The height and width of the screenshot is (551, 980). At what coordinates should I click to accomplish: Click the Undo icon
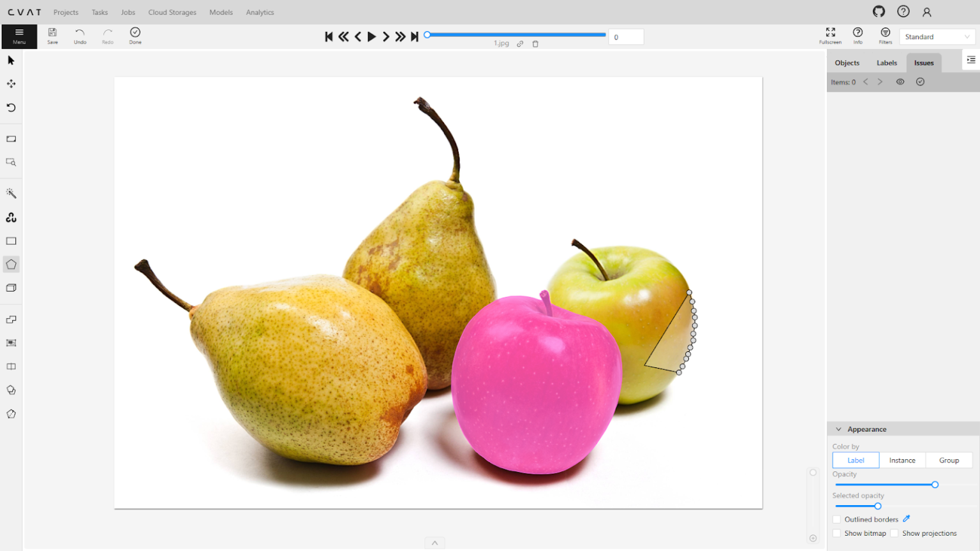pyautogui.click(x=80, y=36)
